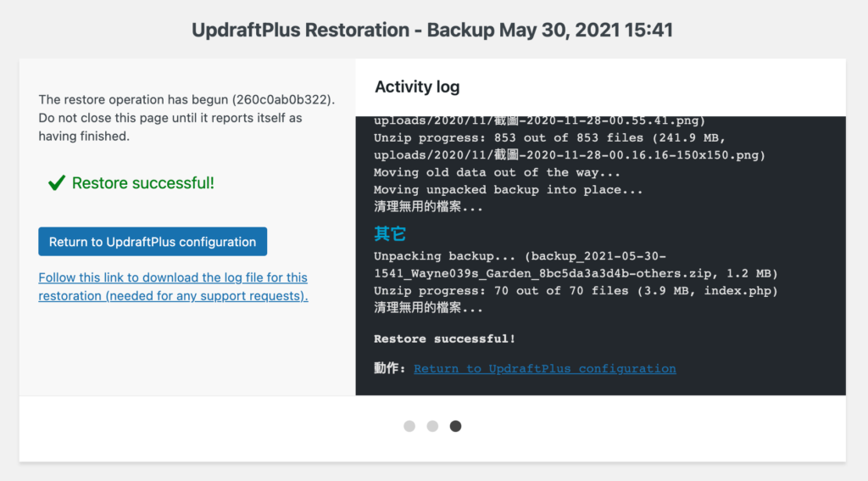This screenshot has height=481, width=868.
Task: Select the first step indicator dot
Action: (x=409, y=426)
